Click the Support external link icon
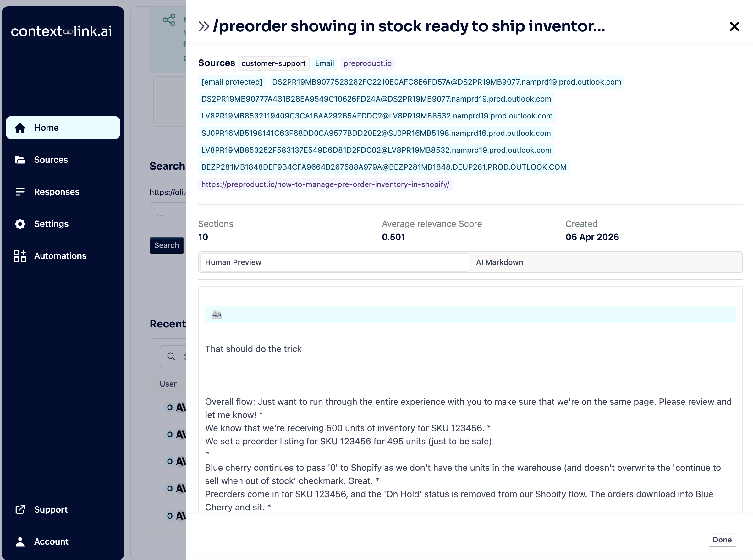Viewport: 753px width, 560px height. pyautogui.click(x=20, y=509)
